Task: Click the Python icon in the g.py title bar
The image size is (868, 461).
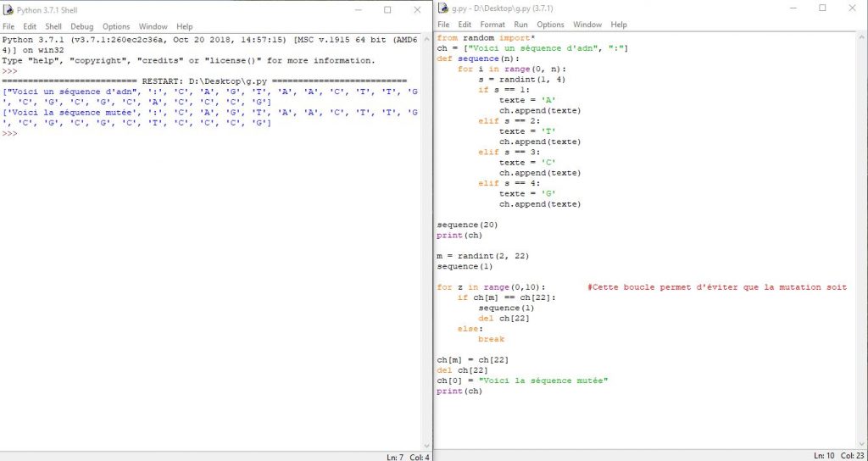Action: coord(443,8)
